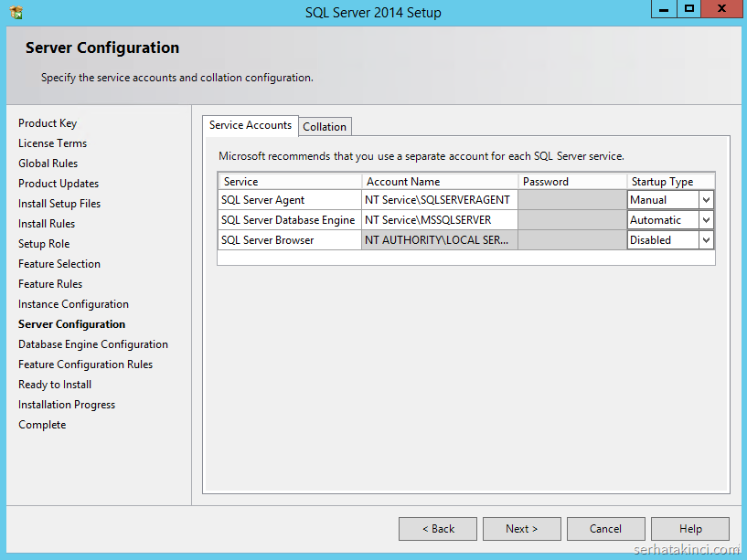Viewport: 747px width, 560px height.
Task: Click the SQL Server Setup title bar icon
Action: [x=16, y=13]
